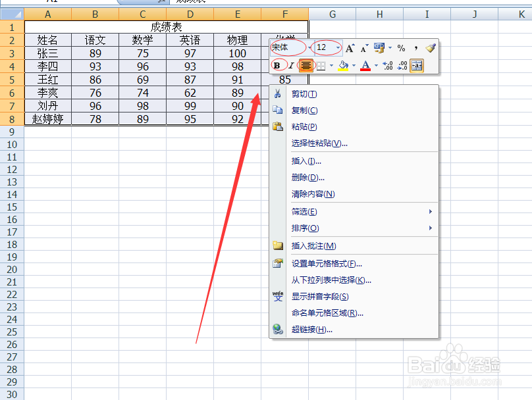Screen dimensions: 532x400
Task: Click the Copy (复制) icon
Action: pos(277,110)
